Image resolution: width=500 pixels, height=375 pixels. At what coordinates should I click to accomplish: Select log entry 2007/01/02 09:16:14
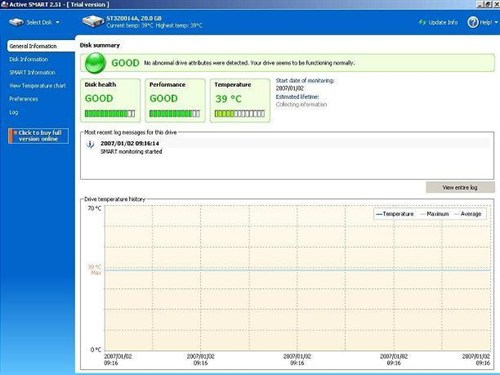(130, 143)
